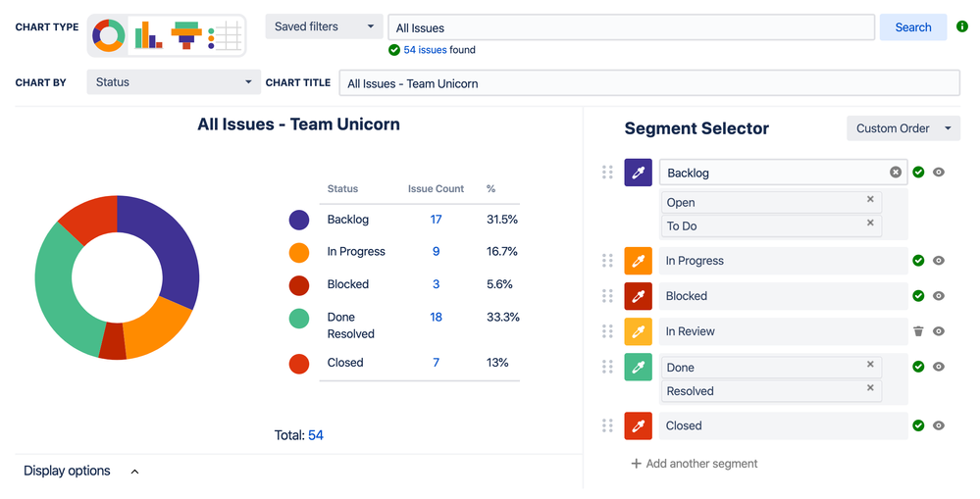Viewport: 980px width, 499px height.
Task: Click plus icon to add another segment
Action: click(x=637, y=464)
